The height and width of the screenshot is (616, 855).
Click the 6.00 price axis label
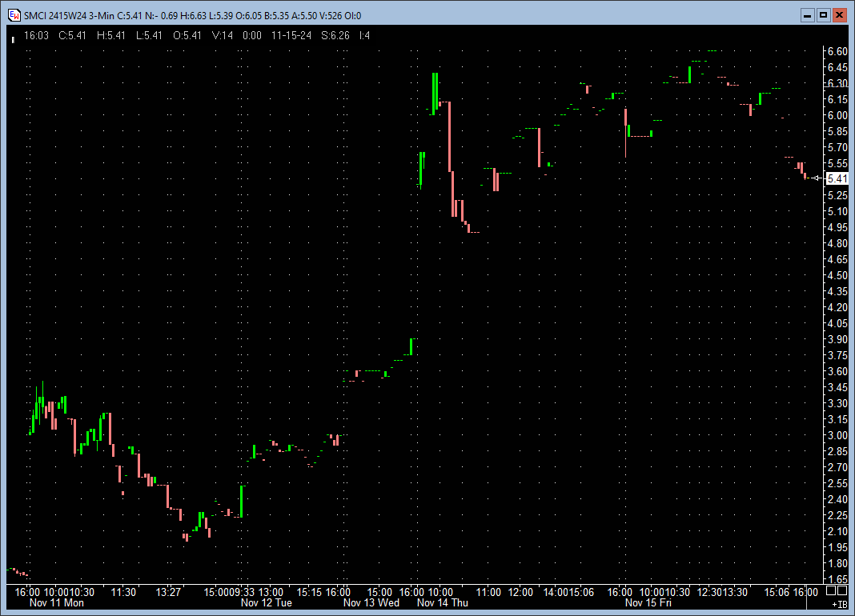point(837,115)
